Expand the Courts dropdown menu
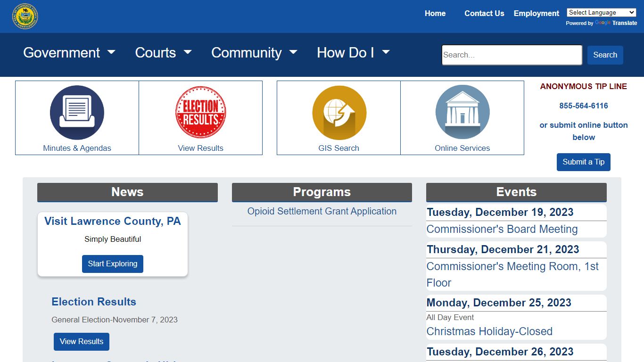This screenshot has height=362, width=644. click(164, 53)
